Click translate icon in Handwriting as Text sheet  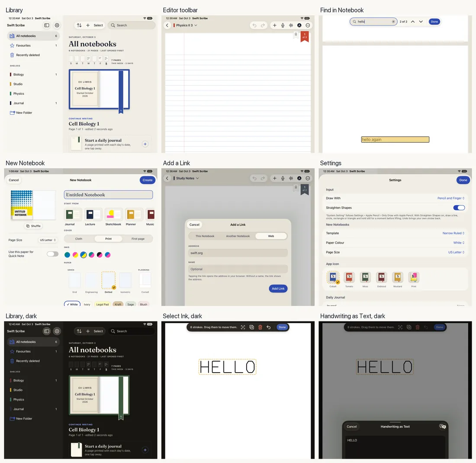click(x=443, y=426)
